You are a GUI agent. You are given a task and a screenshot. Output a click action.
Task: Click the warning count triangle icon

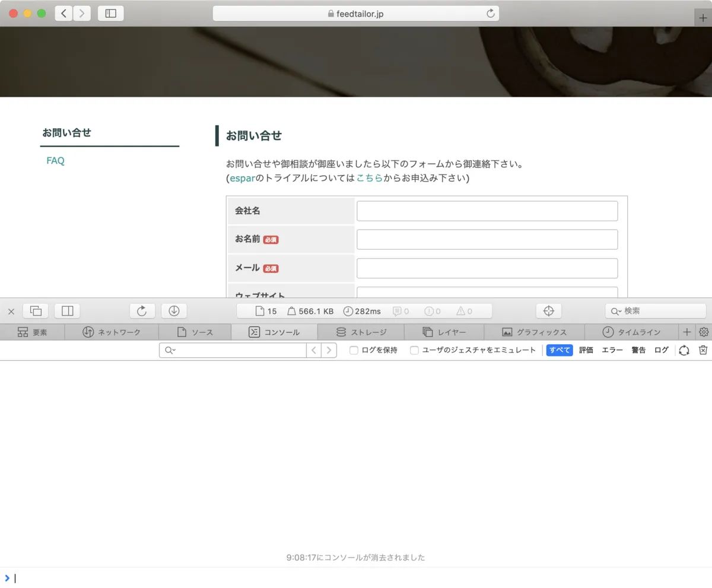coord(464,311)
